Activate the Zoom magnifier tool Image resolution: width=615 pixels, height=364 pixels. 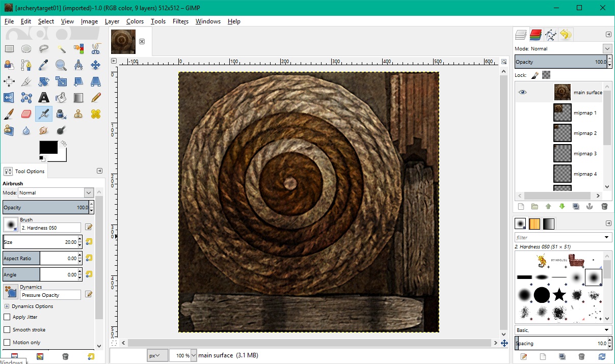pyautogui.click(x=61, y=65)
